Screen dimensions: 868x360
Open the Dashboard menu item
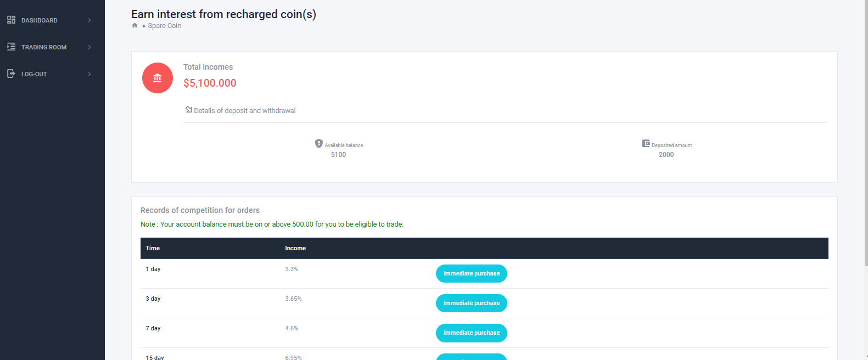[x=40, y=20]
